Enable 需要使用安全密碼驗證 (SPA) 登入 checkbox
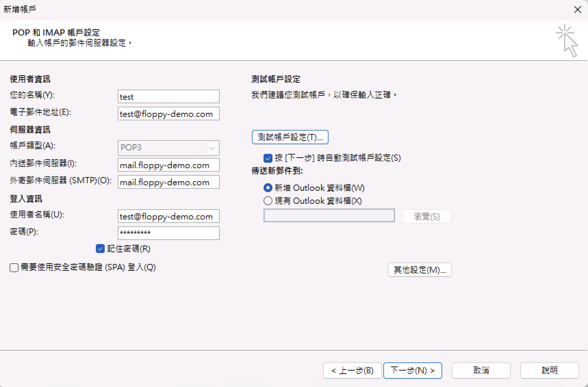Viewport: 588px width, 387px height. click(14, 267)
